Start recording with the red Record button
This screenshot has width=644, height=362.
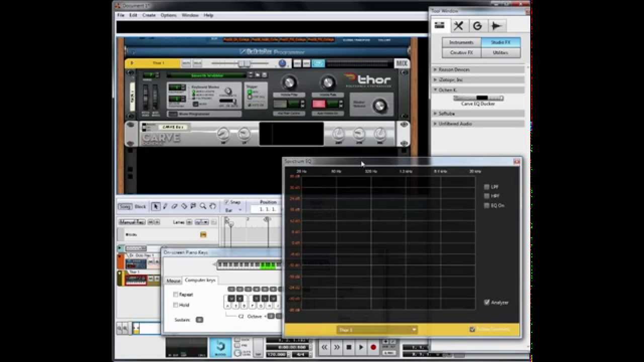373,347
